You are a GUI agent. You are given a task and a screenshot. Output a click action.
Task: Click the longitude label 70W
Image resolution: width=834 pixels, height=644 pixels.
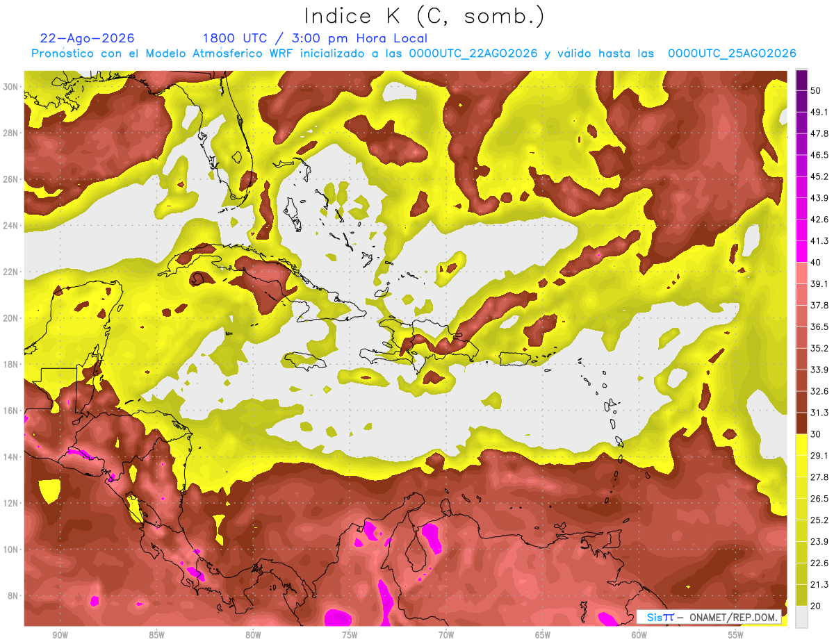pos(446,636)
